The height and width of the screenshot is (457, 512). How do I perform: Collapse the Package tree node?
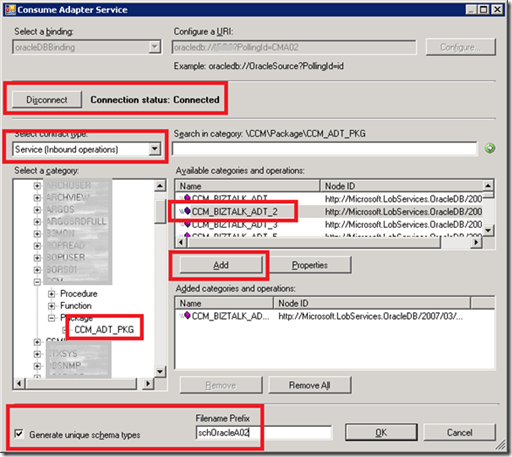(x=51, y=318)
